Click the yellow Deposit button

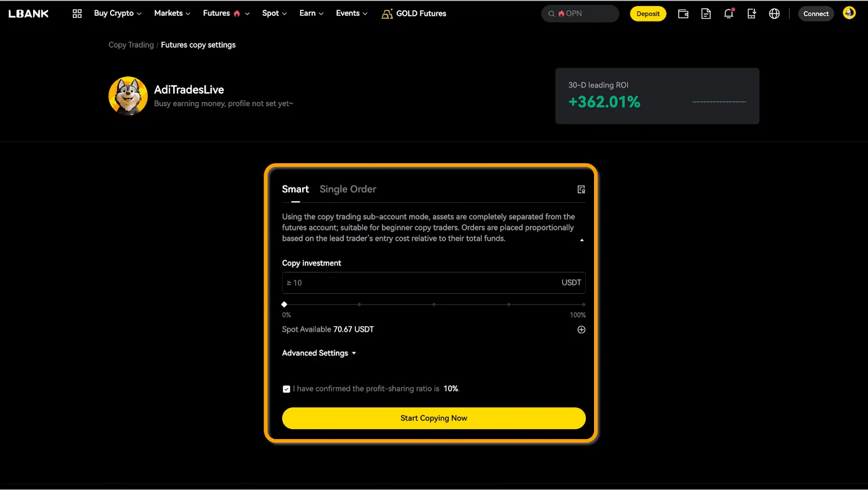coord(648,14)
